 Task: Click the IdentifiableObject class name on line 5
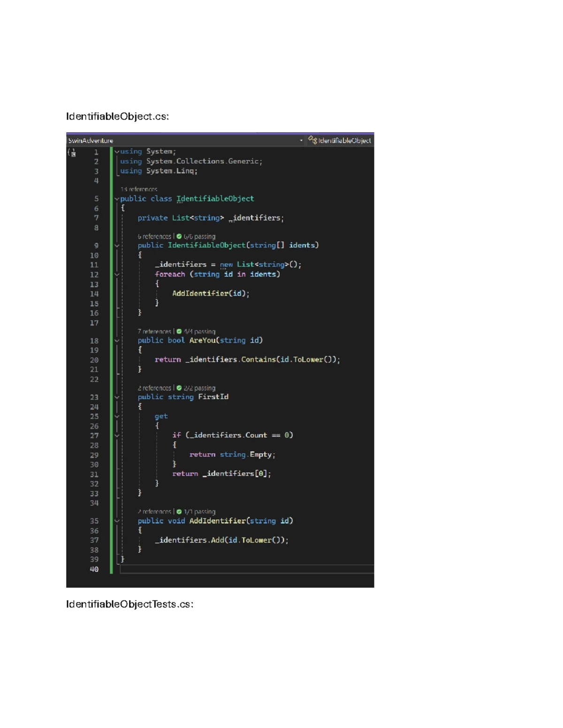coord(215,199)
